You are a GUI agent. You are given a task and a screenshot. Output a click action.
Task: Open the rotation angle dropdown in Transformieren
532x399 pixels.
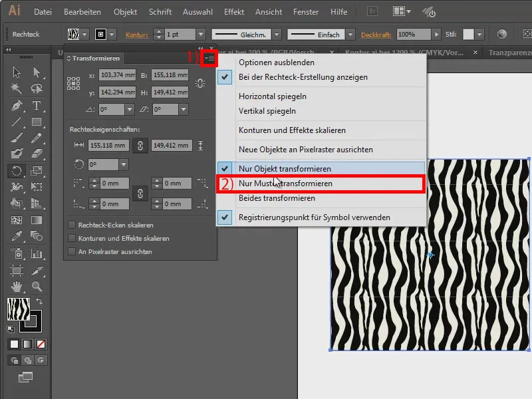(129, 109)
